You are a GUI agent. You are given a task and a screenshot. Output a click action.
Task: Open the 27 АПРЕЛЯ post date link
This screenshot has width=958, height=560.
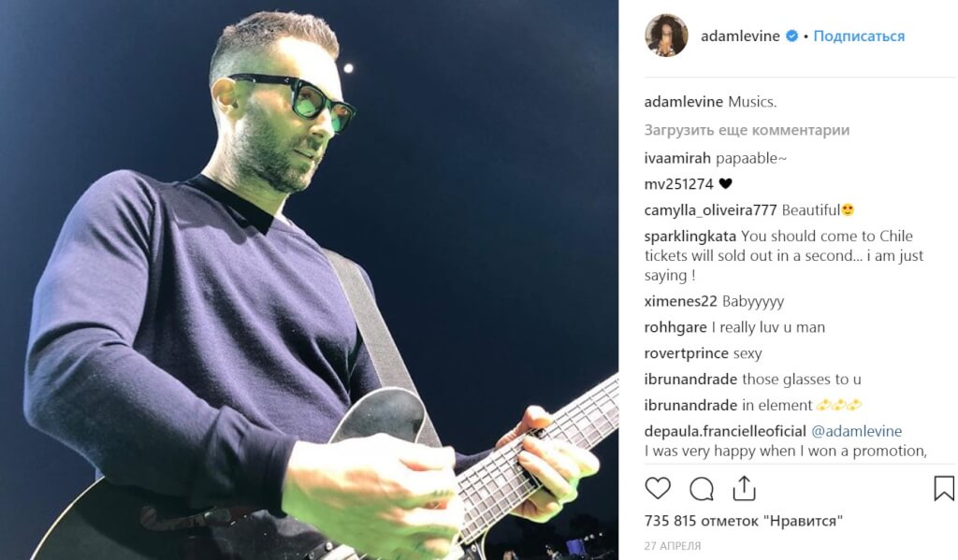(x=673, y=545)
